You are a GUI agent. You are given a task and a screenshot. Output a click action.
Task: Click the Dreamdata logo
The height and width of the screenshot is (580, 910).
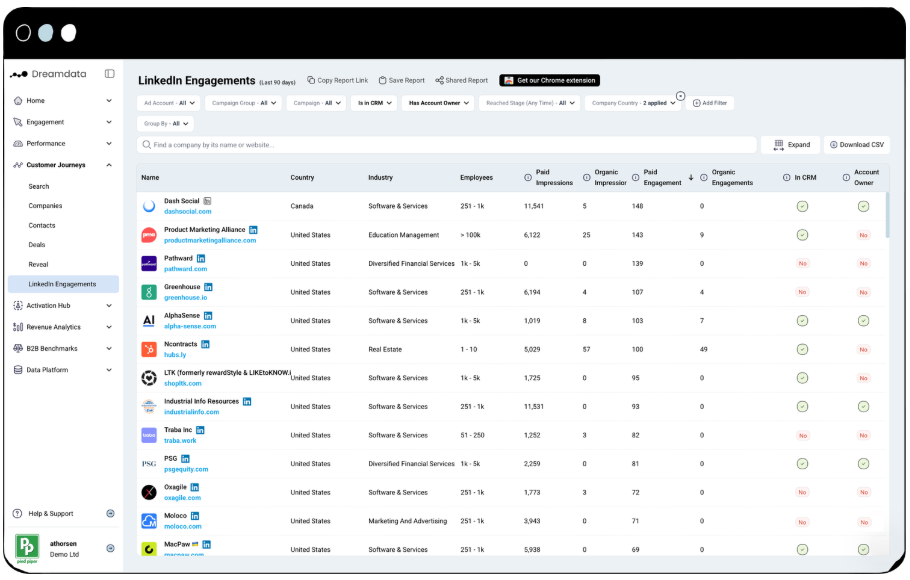pos(49,74)
